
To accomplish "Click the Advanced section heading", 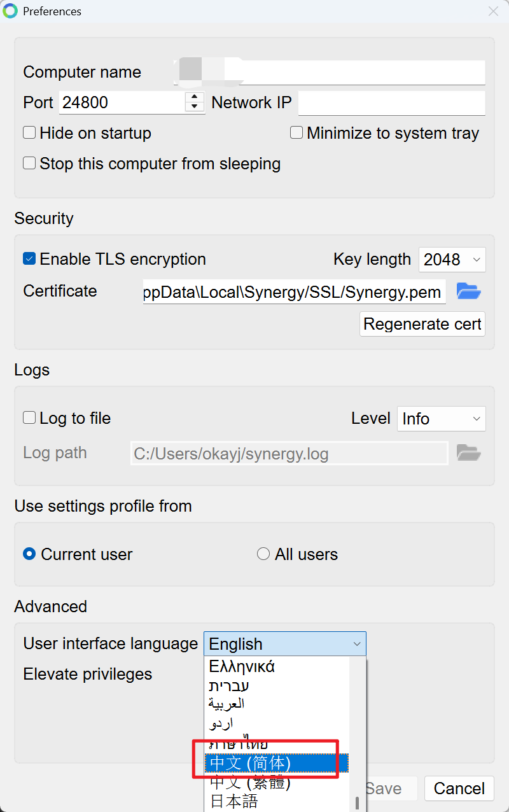I will (x=51, y=606).
